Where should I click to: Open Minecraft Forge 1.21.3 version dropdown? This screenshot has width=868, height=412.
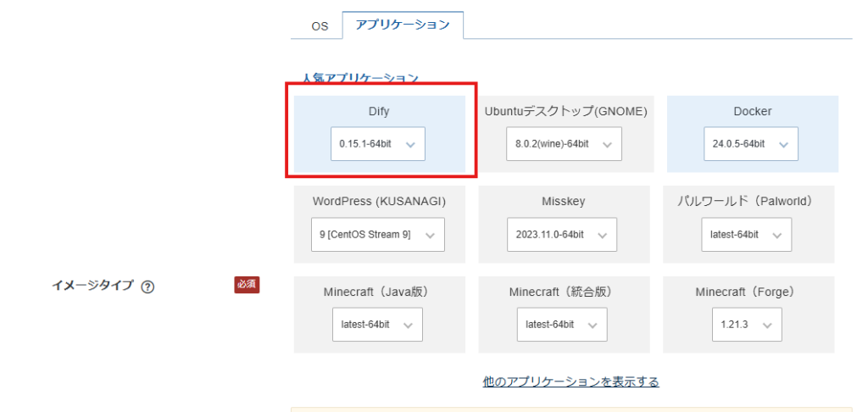(x=747, y=325)
